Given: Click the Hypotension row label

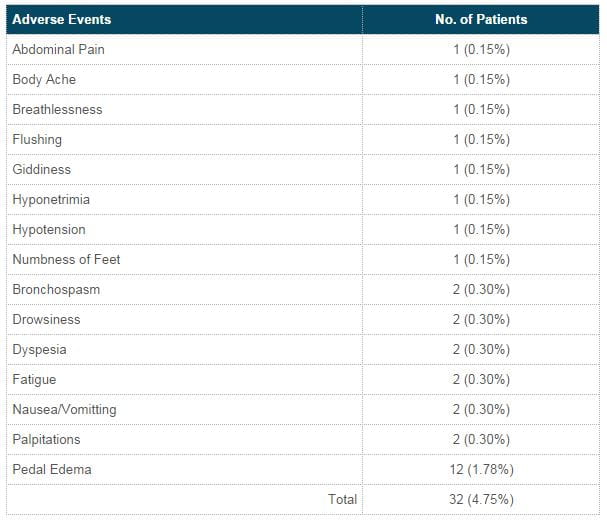Looking at the screenshot, I should (49, 230).
